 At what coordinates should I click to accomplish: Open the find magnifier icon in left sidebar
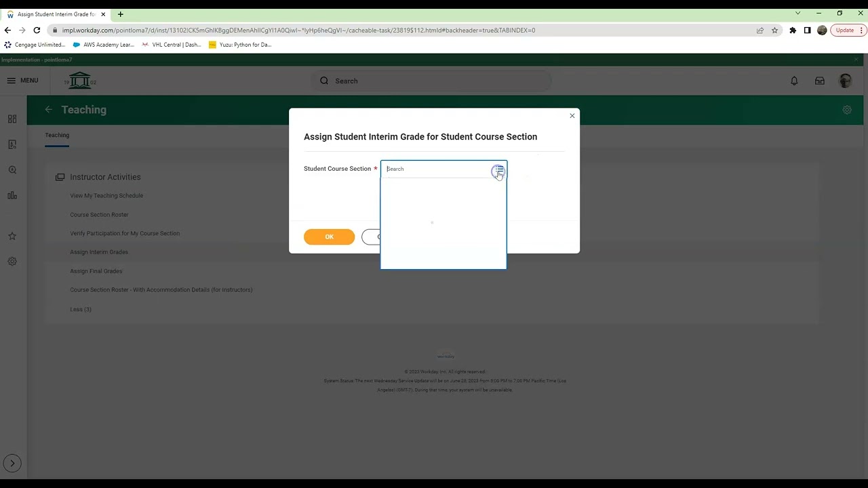point(12,170)
